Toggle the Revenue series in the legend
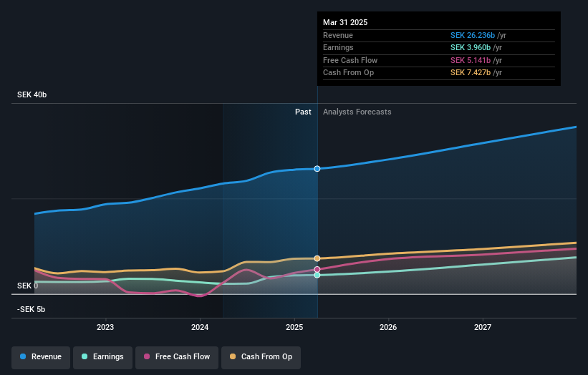The image size is (588, 375). [x=41, y=356]
